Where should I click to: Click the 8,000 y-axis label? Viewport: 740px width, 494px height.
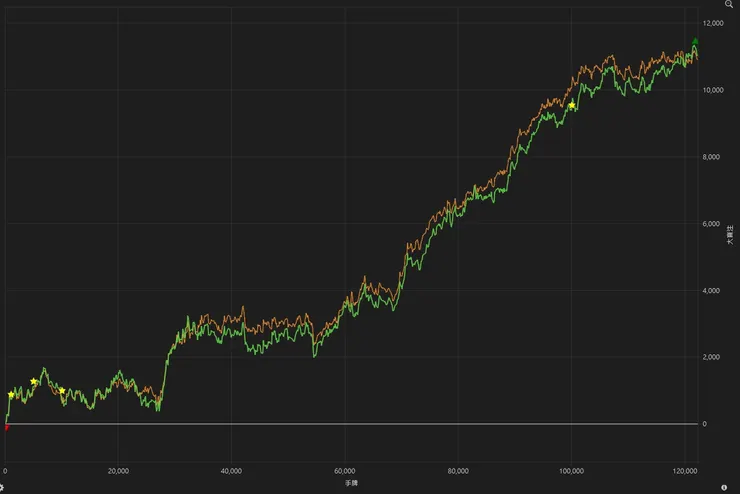pos(711,157)
